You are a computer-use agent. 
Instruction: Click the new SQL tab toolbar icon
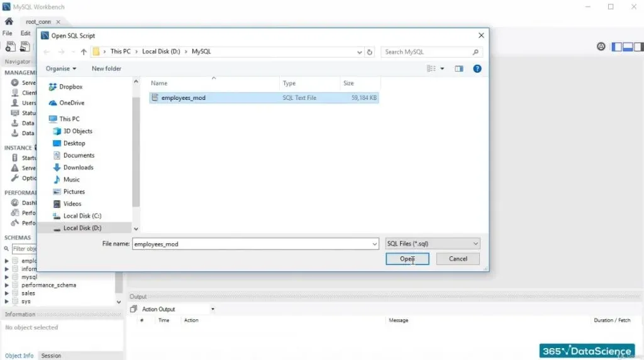tap(11, 46)
